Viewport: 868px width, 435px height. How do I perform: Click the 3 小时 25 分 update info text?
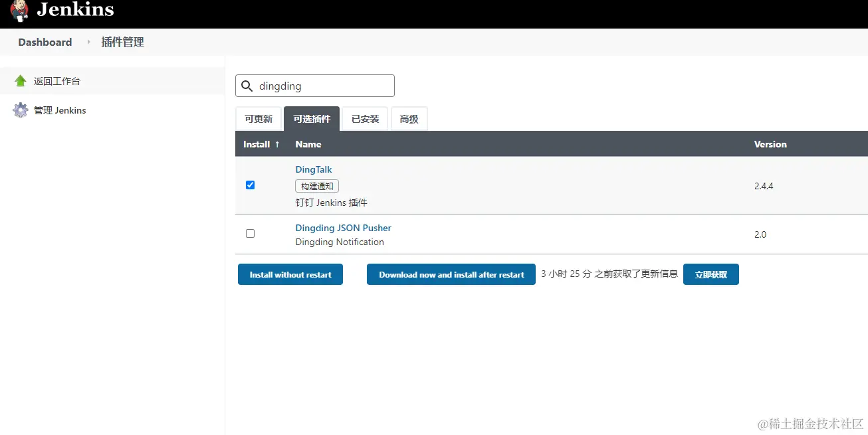[x=609, y=274]
